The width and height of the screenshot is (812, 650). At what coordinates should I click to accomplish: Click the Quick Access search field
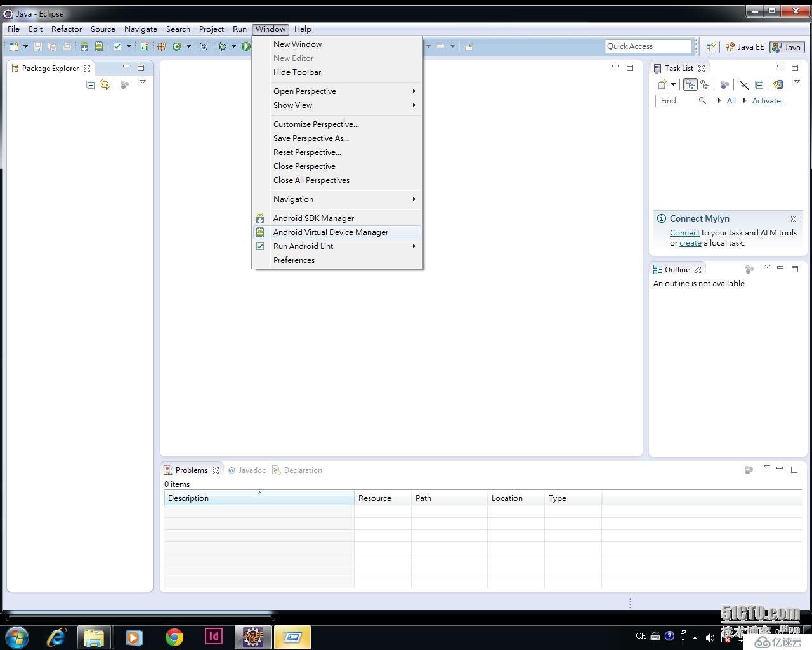coord(648,46)
